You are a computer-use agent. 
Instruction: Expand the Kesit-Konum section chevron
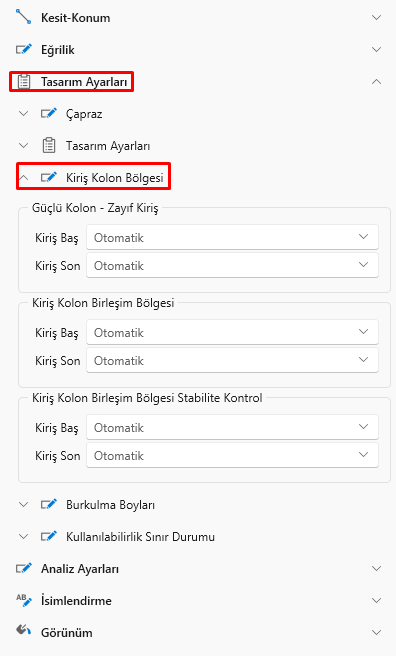(376, 18)
